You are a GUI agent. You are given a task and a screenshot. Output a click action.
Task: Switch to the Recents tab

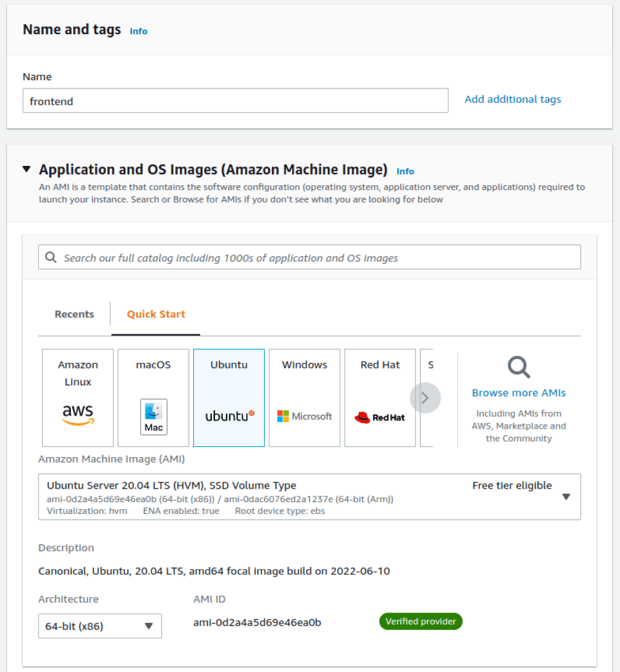(74, 314)
